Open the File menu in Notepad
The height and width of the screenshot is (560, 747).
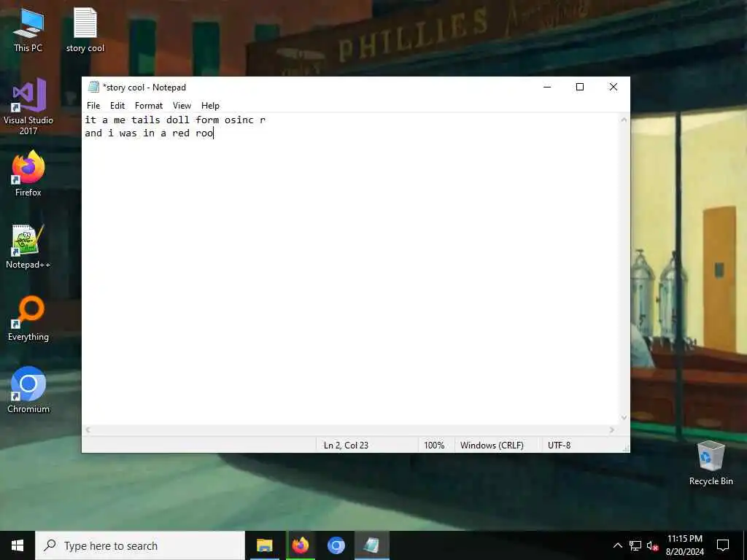point(93,106)
